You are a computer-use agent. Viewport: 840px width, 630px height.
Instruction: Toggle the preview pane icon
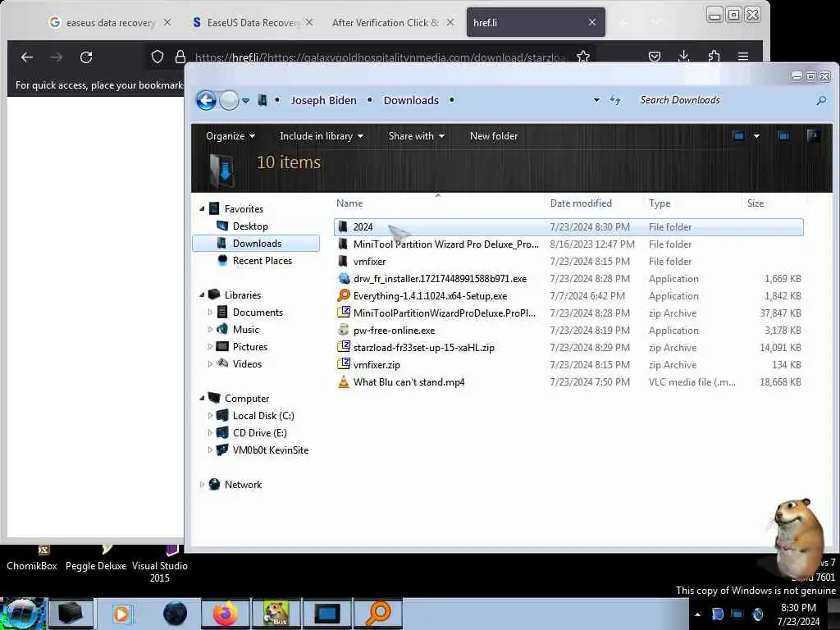(783, 136)
